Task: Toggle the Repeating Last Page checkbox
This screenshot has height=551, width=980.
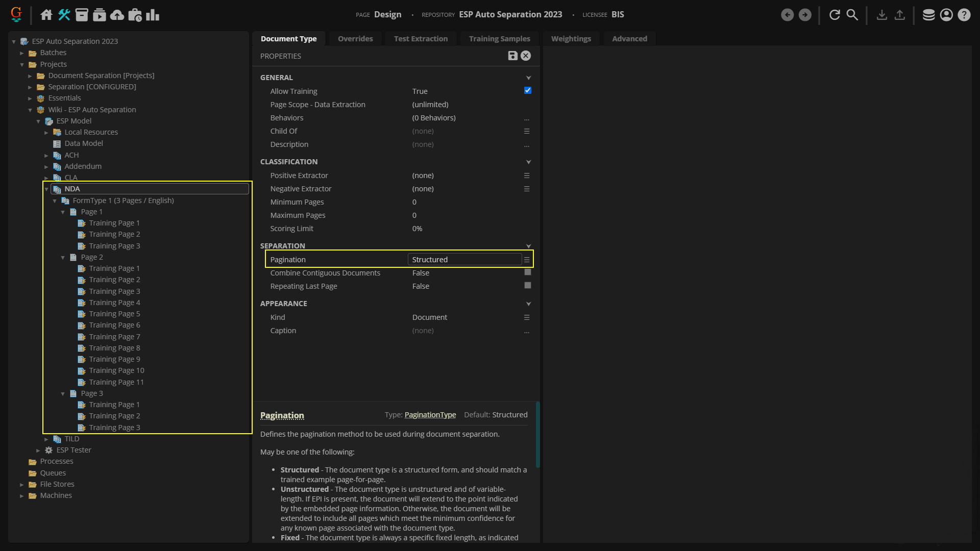Action: [527, 286]
